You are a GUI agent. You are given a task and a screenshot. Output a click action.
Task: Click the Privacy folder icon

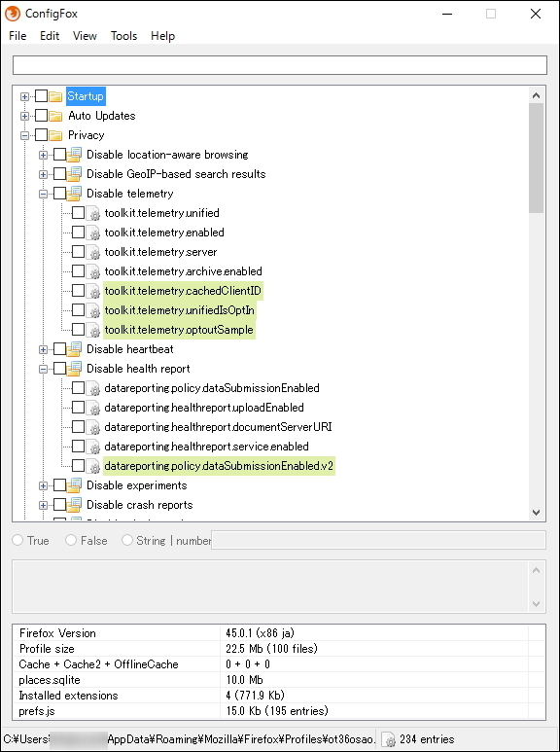(x=55, y=135)
